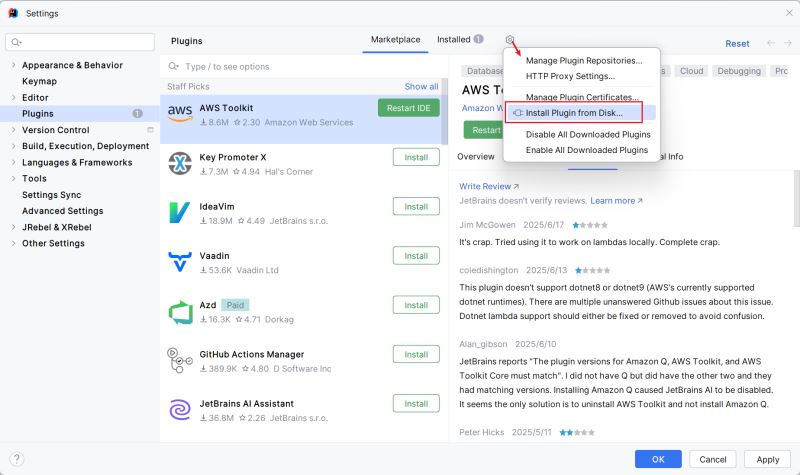Click Restart IDE button for AWS Toolkit
The height and width of the screenshot is (475, 800).
point(409,108)
